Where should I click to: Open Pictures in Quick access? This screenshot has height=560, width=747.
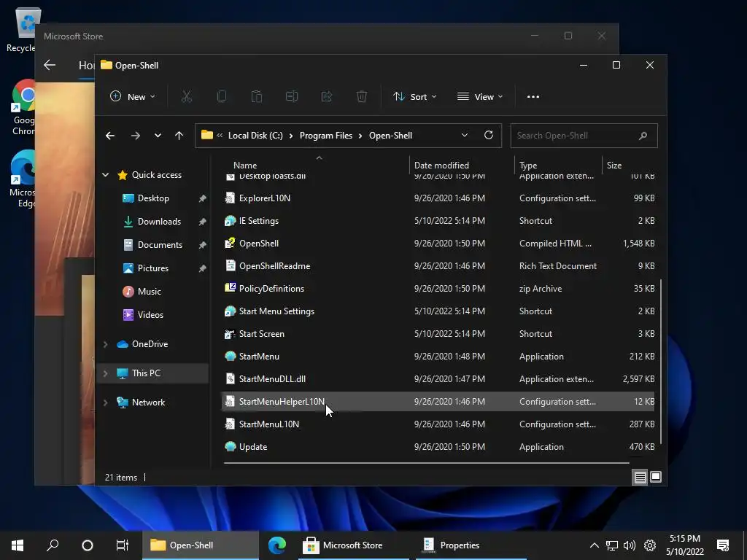(x=153, y=268)
